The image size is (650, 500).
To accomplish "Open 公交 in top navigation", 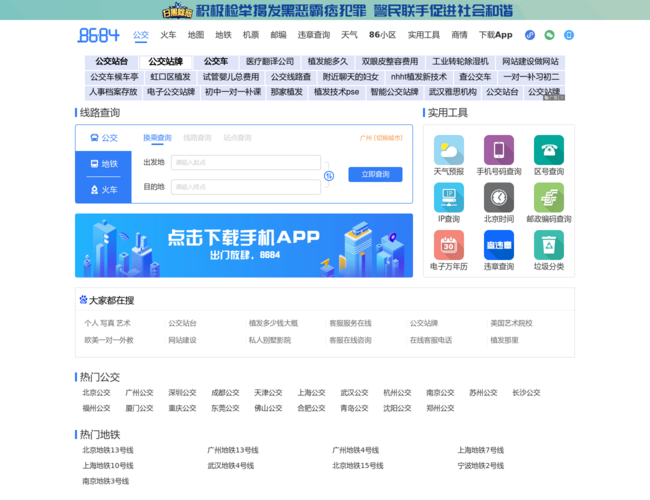I will pos(141,35).
